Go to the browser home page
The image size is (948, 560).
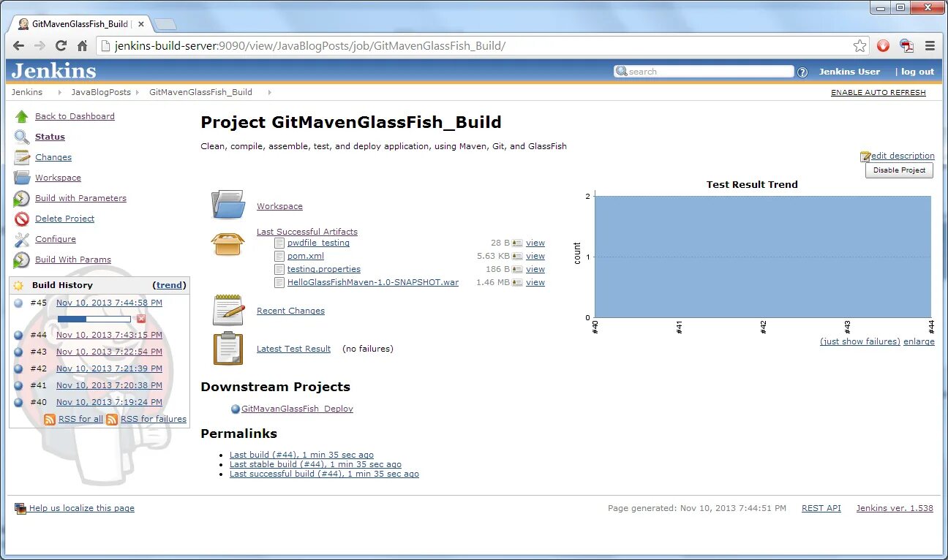coord(83,45)
